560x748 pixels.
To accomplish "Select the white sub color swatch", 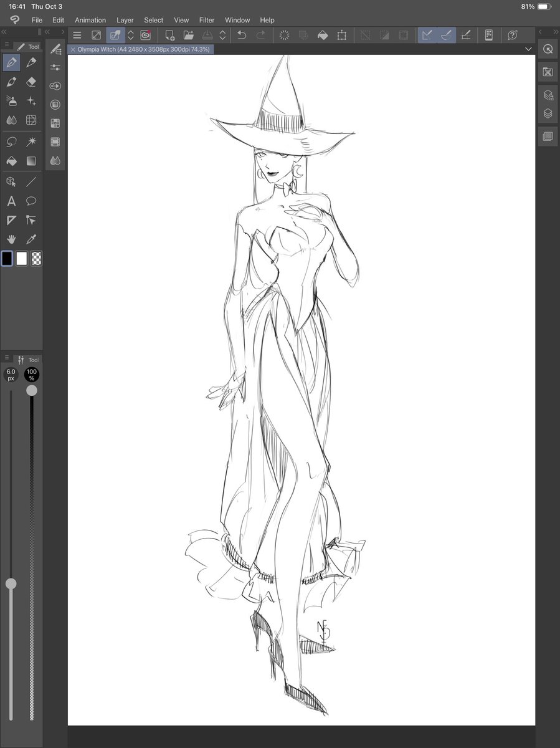I will (22, 259).
